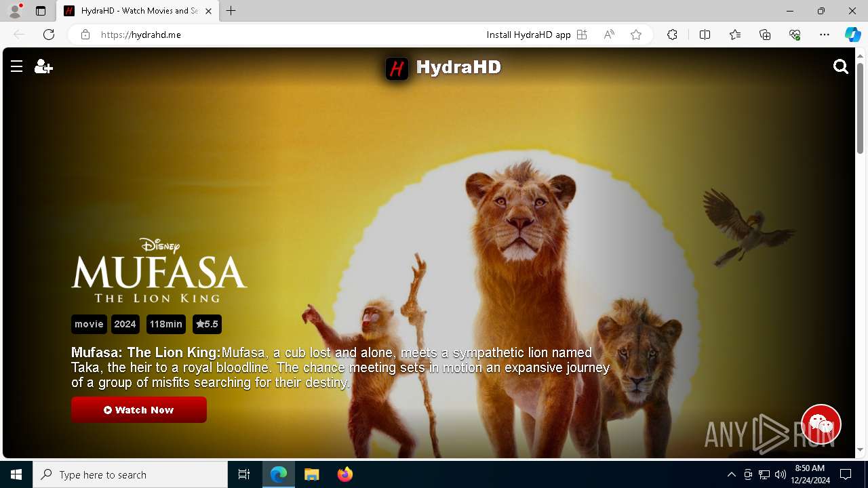Open the Copilot sidebar icon
Screen dimensions: 868x488
pyautogui.click(x=852, y=35)
